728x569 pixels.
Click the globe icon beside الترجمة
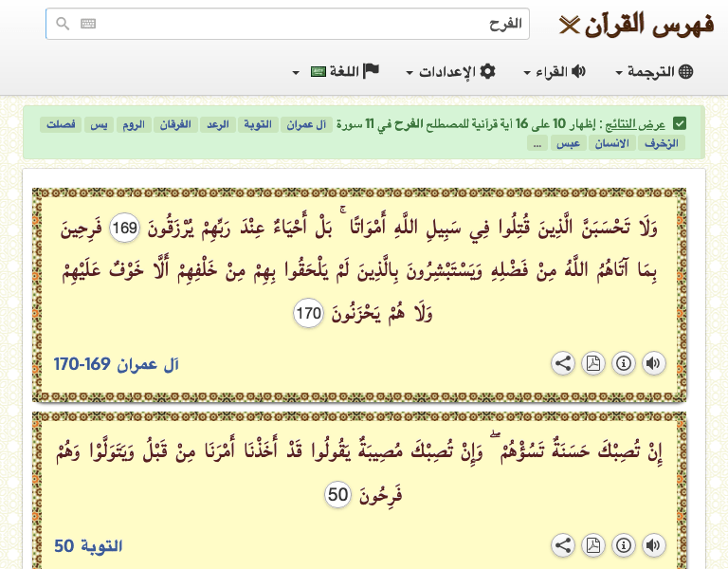pyautogui.click(x=685, y=71)
